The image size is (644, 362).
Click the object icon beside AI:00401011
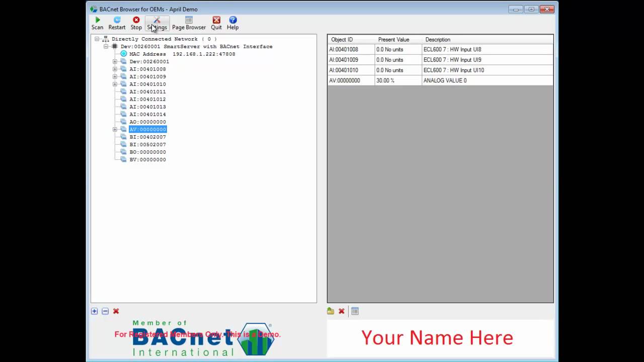click(x=124, y=92)
